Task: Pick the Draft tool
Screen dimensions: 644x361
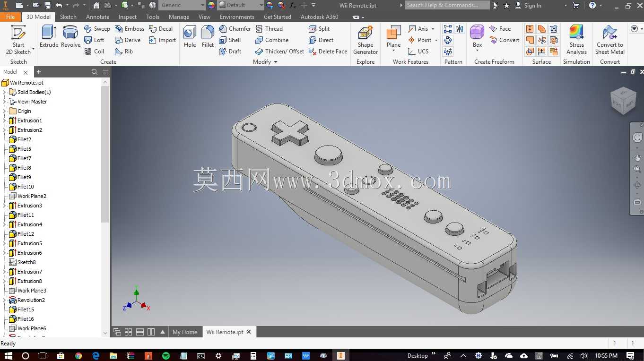Action: tap(230, 52)
